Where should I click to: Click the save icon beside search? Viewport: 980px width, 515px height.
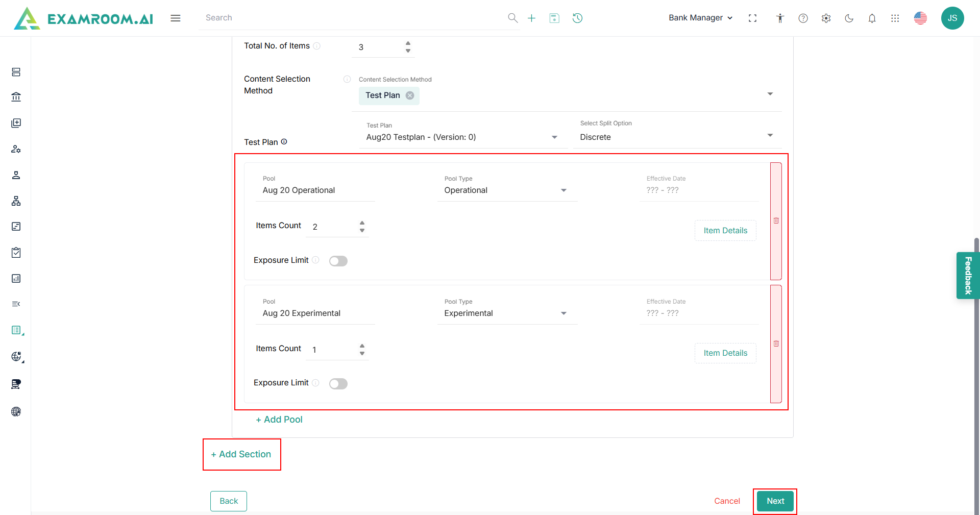(x=554, y=18)
